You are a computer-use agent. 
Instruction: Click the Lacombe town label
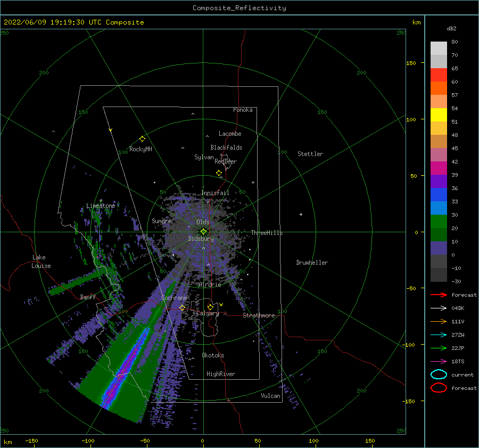point(230,134)
